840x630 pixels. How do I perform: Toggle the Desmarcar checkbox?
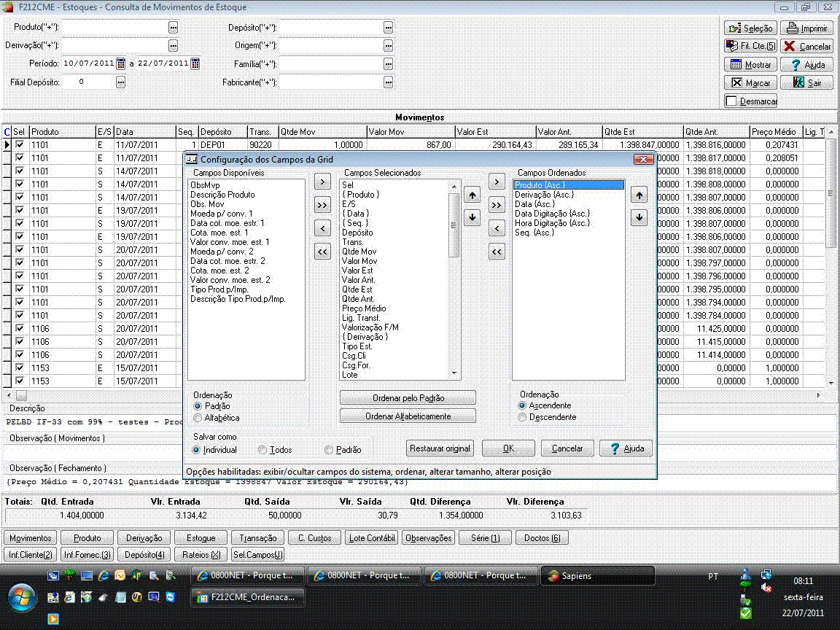pyautogui.click(x=731, y=101)
